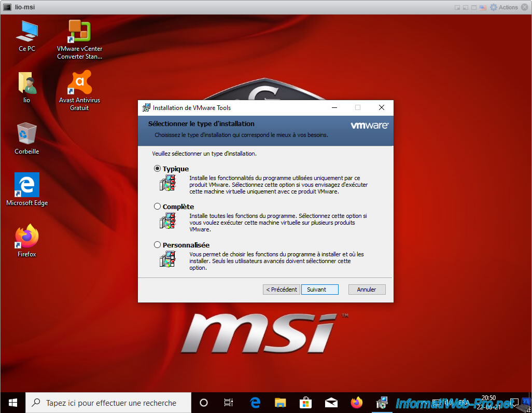Close the lio-msi console window

(525, 7)
